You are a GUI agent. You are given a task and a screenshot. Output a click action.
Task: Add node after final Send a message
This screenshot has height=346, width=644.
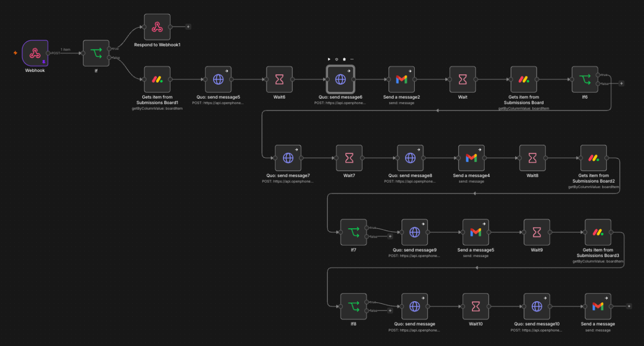pyautogui.click(x=629, y=306)
